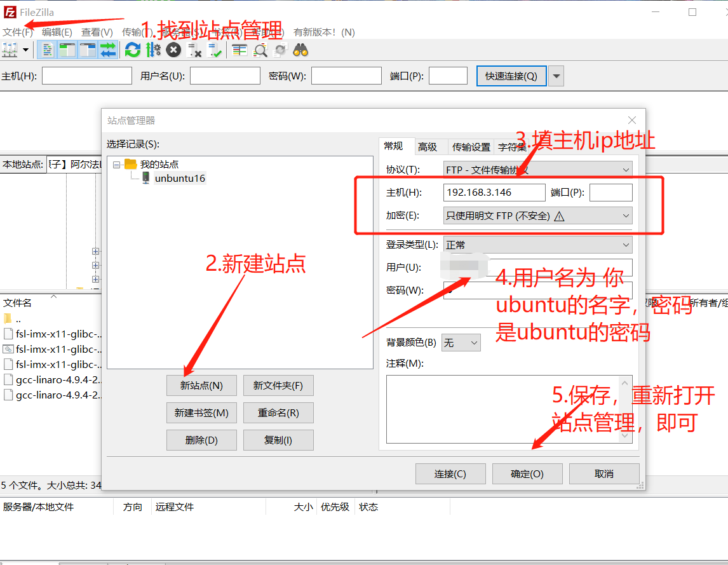Select the 我的站点 folder

click(x=159, y=165)
